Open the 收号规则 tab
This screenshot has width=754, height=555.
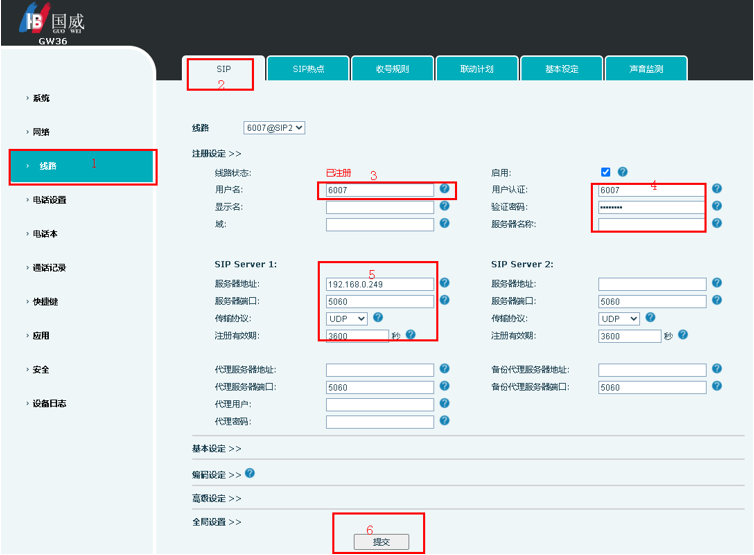coord(393,69)
